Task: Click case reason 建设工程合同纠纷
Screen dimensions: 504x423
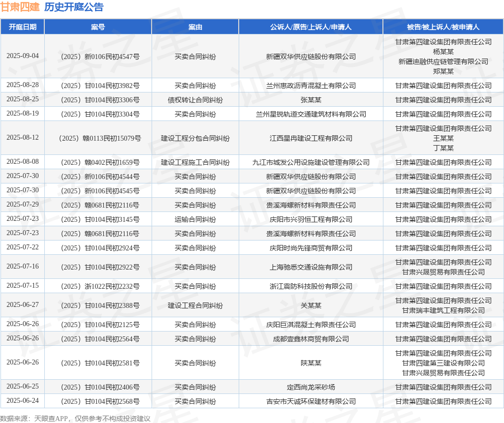Action: click(195, 306)
